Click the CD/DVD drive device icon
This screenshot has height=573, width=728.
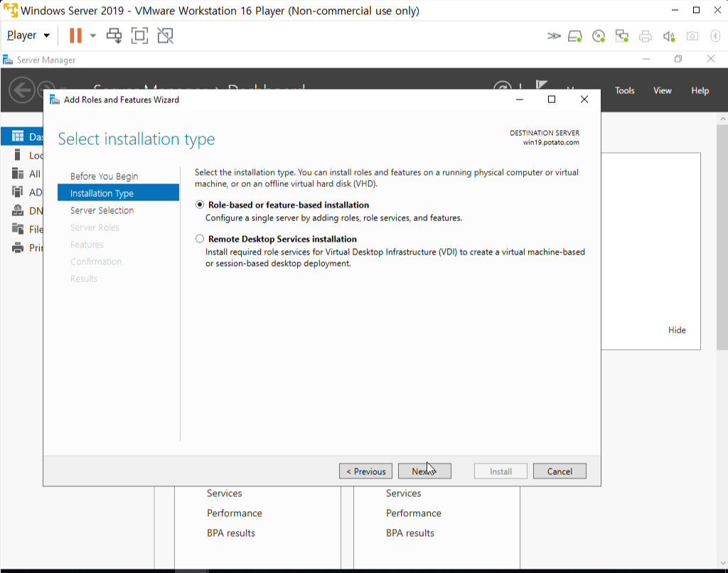pyautogui.click(x=599, y=36)
